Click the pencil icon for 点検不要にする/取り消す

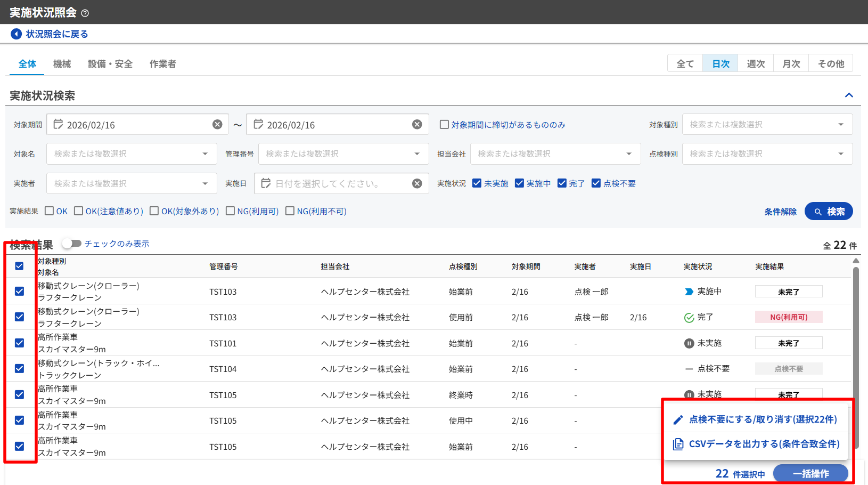[x=678, y=420]
